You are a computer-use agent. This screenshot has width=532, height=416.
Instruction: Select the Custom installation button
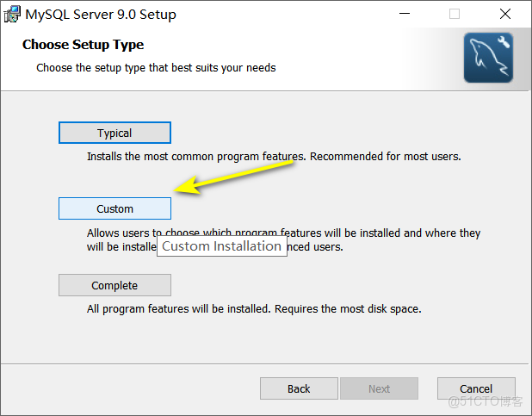pos(114,208)
